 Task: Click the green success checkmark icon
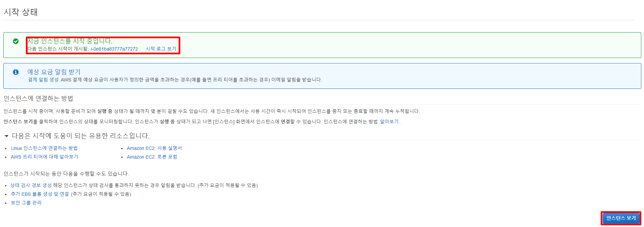point(16,41)
